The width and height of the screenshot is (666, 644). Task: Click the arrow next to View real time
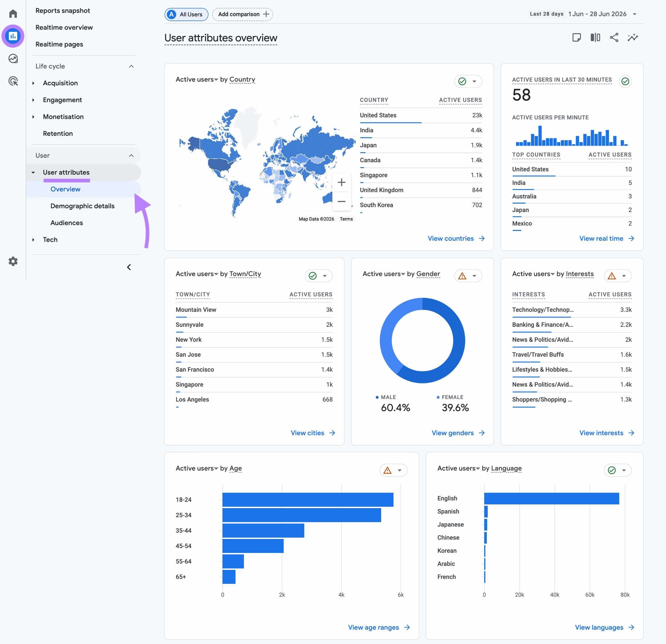click(x=631, y=238)
